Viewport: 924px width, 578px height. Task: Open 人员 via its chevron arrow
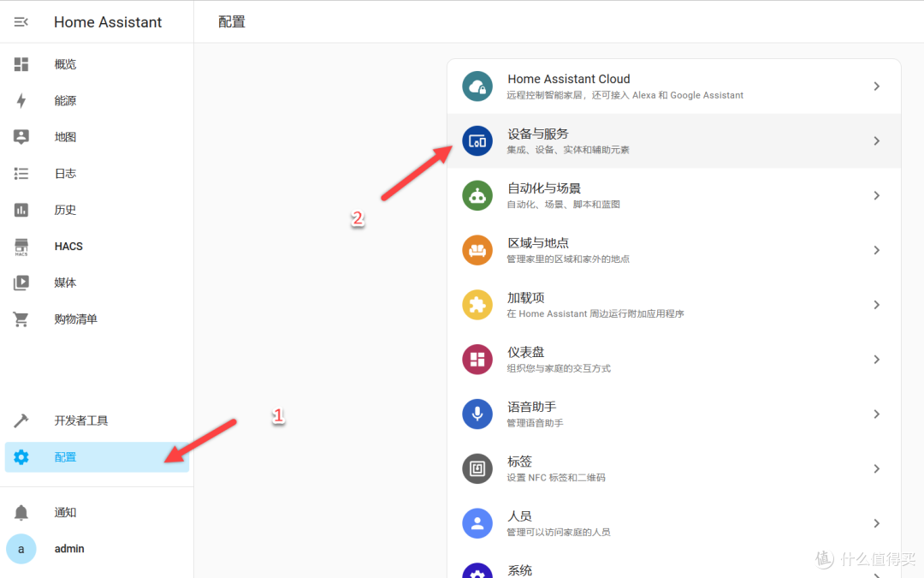pos(877,523)
